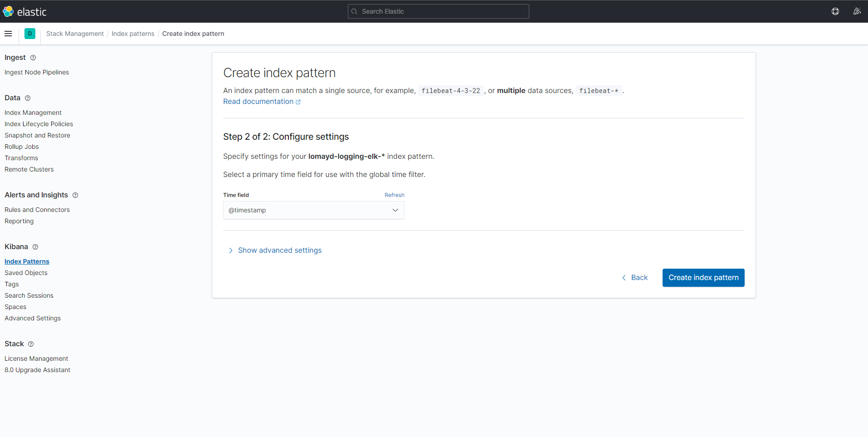Click the external link icon on Read documentation

click(298, 102)
